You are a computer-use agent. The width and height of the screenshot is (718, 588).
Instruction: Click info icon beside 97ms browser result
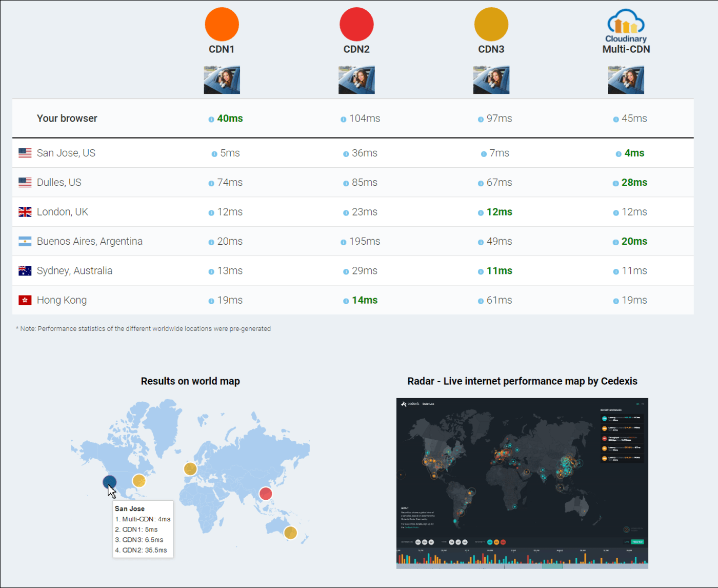(481, 120)
